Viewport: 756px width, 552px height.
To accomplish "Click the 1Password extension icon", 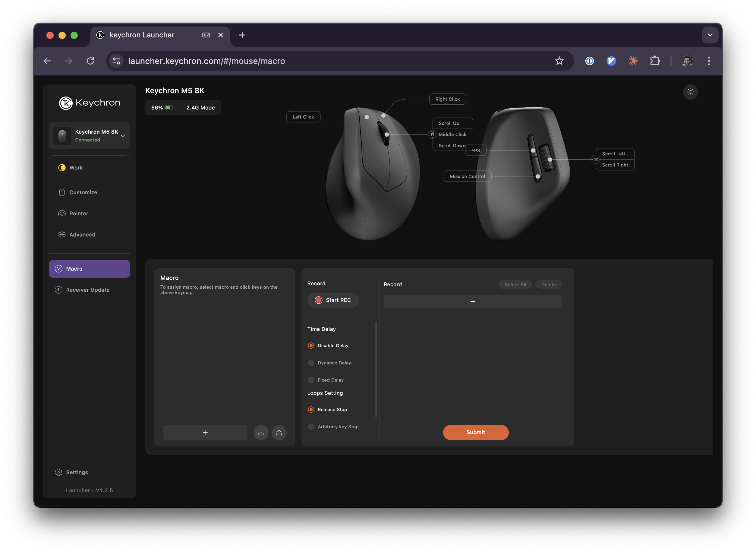I will (589, 61).
